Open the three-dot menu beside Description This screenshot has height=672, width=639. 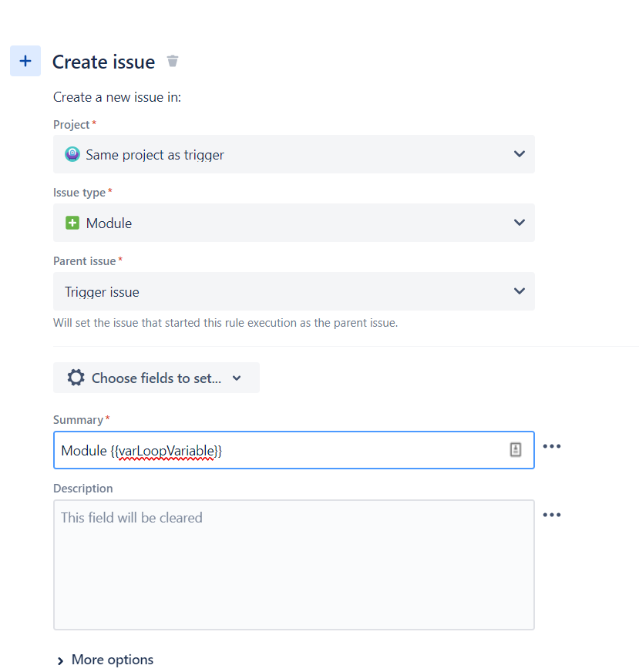(x=552, y=515)
